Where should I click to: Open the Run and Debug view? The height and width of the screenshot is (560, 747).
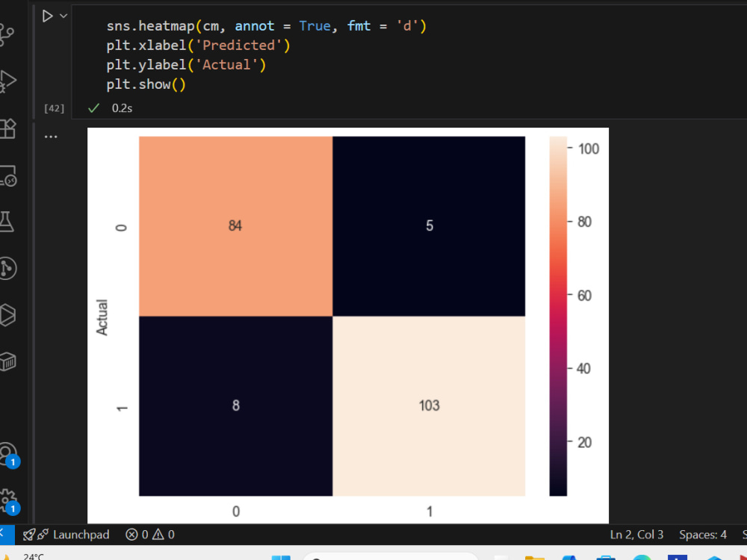point(7,81)
